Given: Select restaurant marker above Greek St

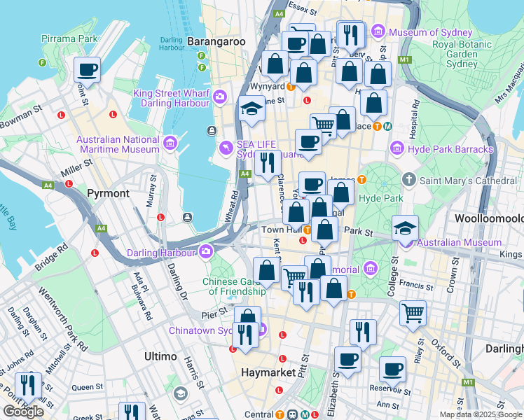Looking at the screenshot, I should 132,412.
